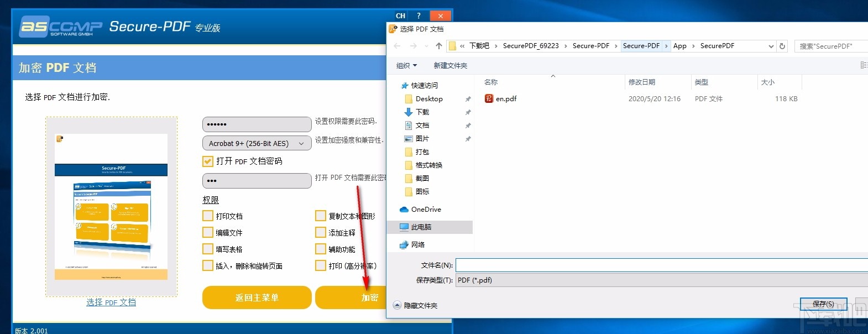Focus the permissions password field
This screenshot has width=868, height=334.
(257, 124)
